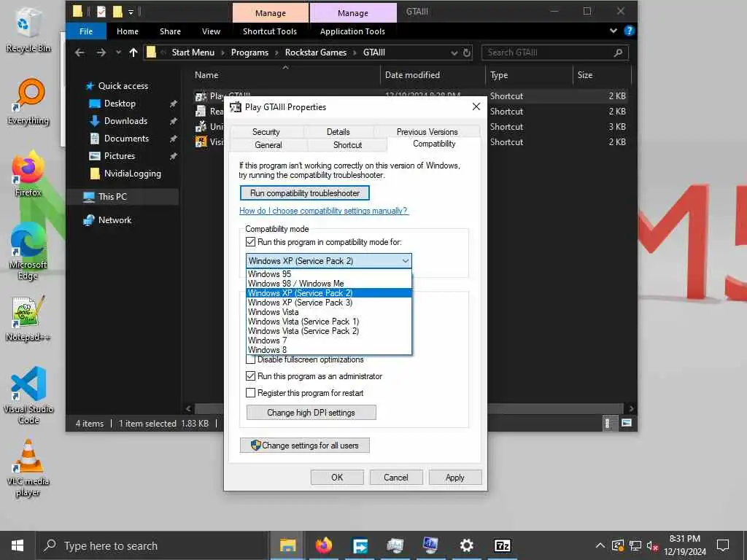Open File Explorer help icon

point(630,31)
